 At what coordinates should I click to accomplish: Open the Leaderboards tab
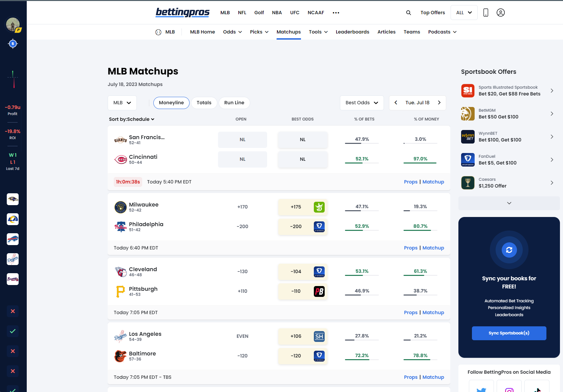(x=352, y=32)
